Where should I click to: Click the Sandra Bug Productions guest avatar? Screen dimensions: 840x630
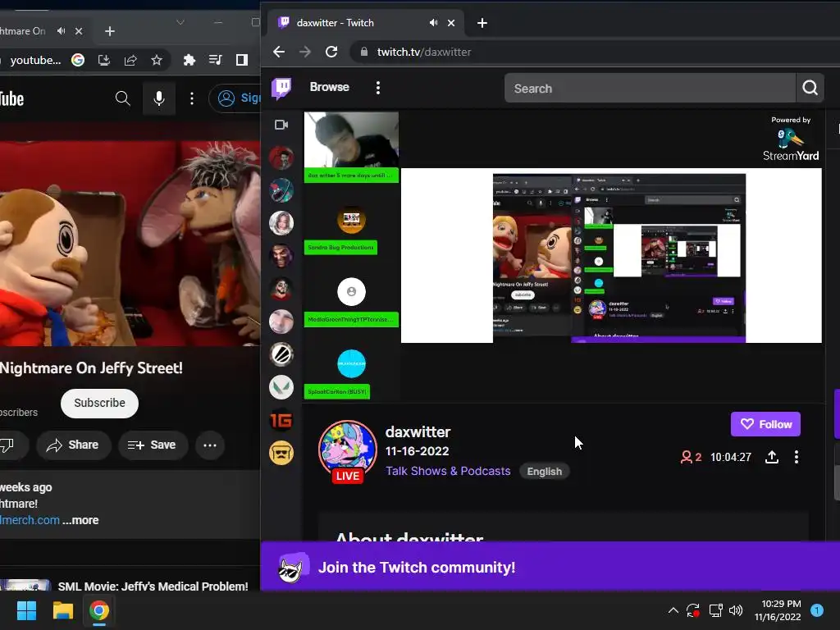coord(351,220)
